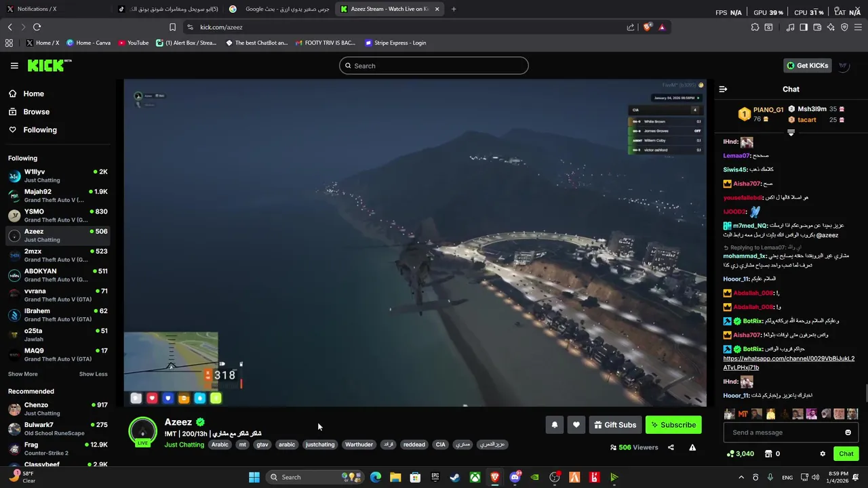Open 2mzx followed channel

click(x=58, y=256)
